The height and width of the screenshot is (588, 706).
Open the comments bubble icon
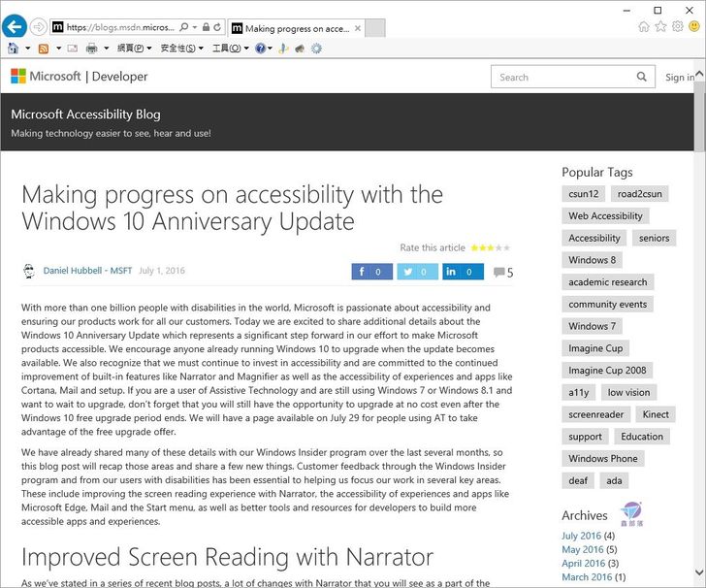coord(498,273)
